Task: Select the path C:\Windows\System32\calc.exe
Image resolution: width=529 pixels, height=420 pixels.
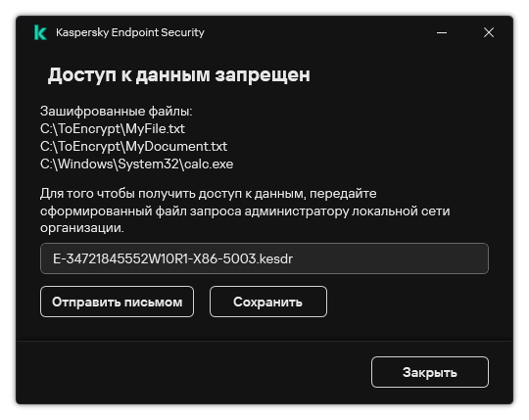Action: point(136,163)
